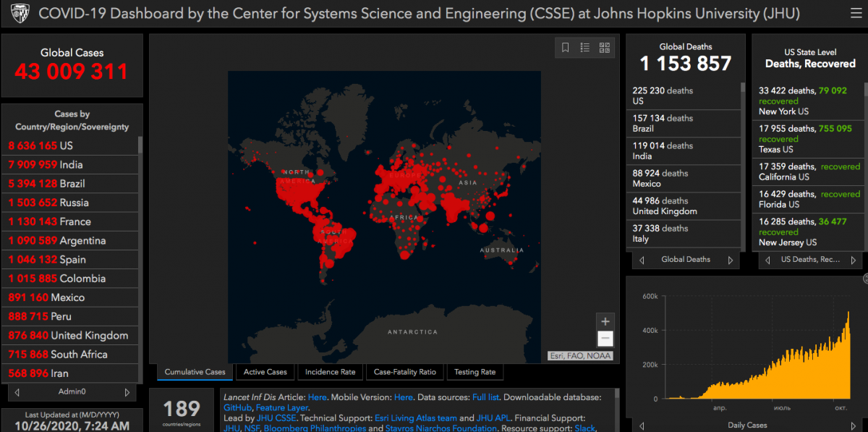Follow the GitHub database link
This screenshot has height=432, width=868.
(237, 408)
